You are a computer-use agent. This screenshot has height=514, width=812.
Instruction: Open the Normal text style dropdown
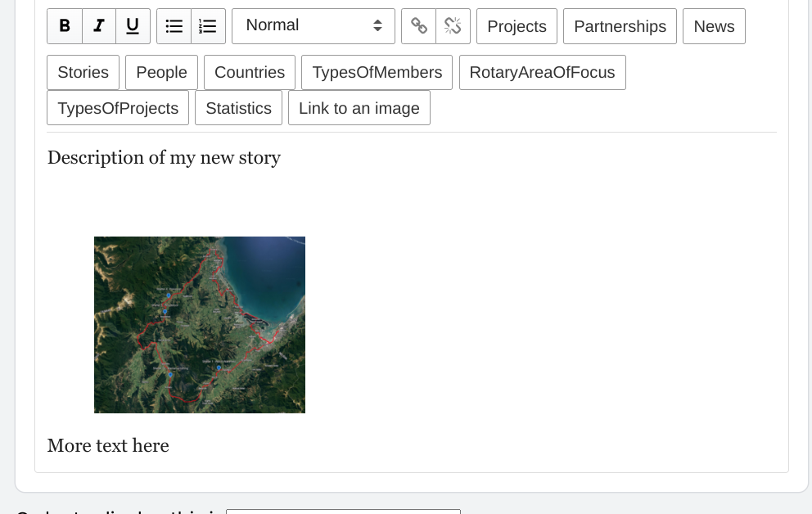point(314,26)
